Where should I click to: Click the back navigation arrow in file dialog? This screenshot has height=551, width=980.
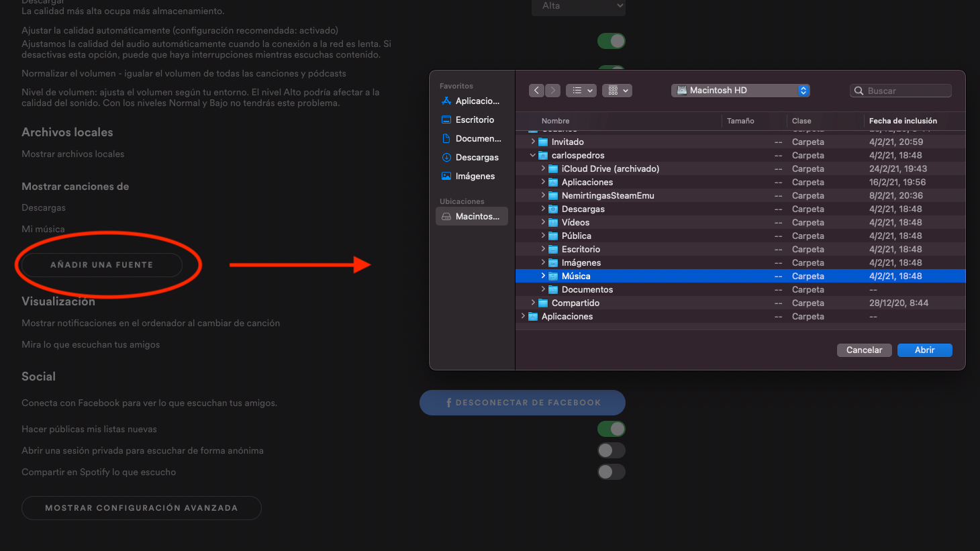(536, 91)
